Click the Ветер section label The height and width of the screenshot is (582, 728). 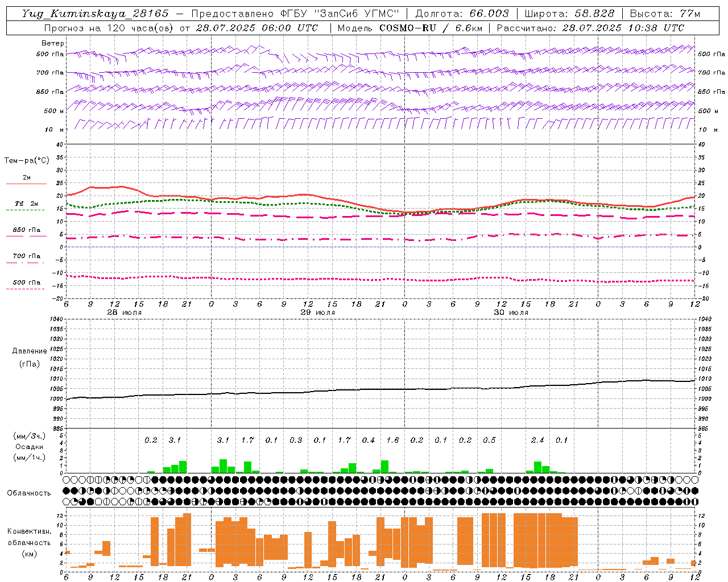pos(53,43)
